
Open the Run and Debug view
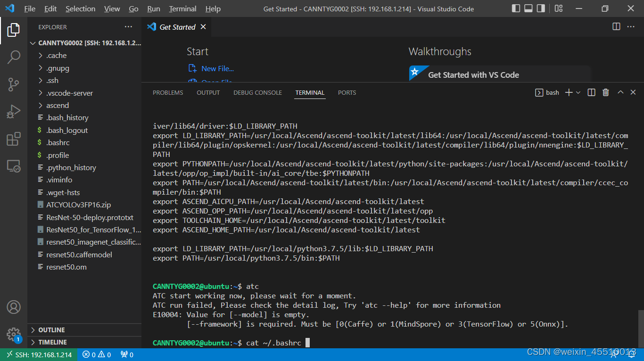[13, 112]
